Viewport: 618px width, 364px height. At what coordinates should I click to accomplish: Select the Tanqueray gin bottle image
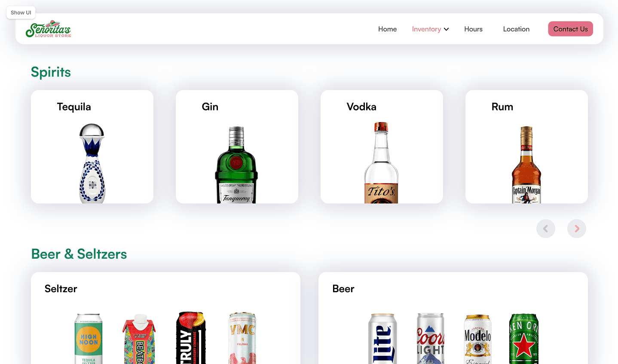[236, 165]
